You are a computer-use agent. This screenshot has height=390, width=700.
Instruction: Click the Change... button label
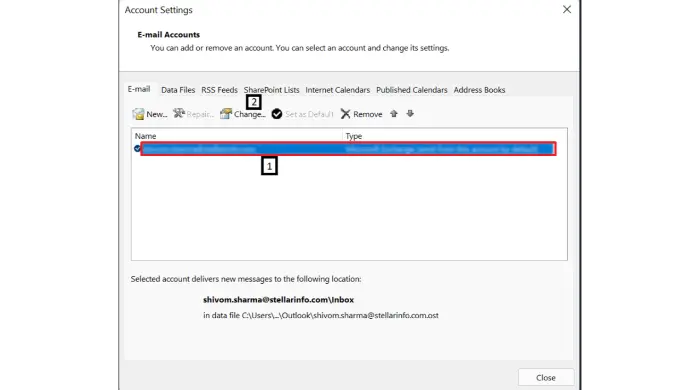pyautogui.click(x=250, y=114)
